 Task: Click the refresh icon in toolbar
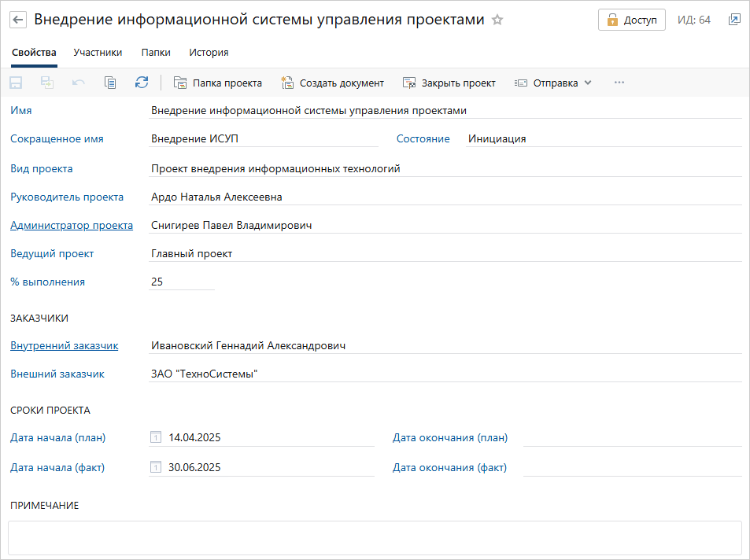pos(142,83)
